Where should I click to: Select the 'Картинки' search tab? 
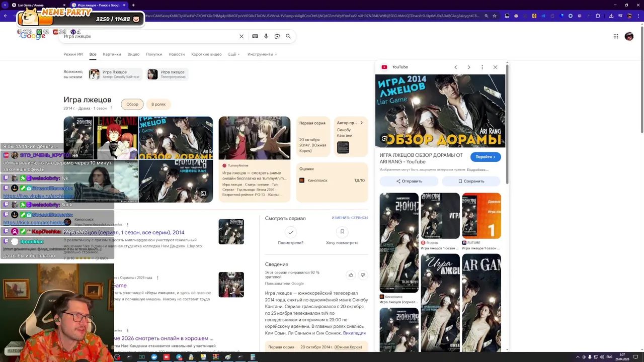tap(112, 54)
